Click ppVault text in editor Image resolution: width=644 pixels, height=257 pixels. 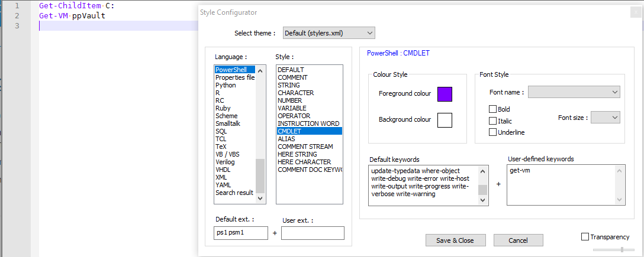89,16
